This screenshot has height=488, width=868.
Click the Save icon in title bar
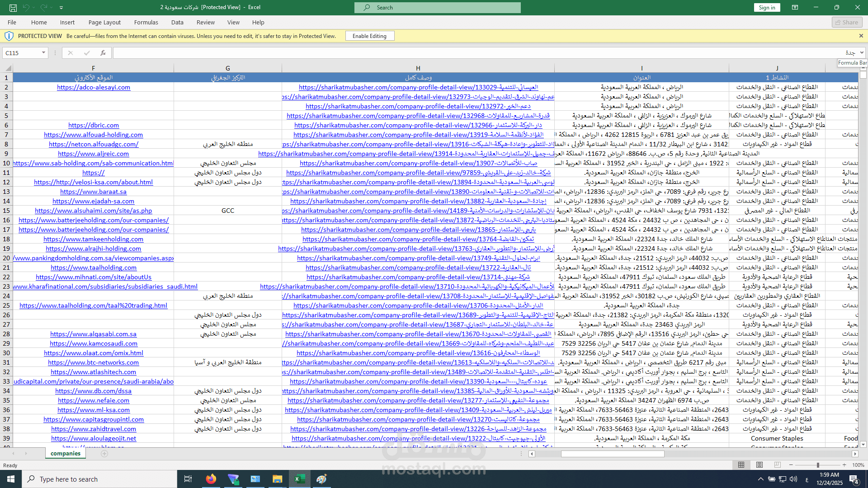point(13,8)
